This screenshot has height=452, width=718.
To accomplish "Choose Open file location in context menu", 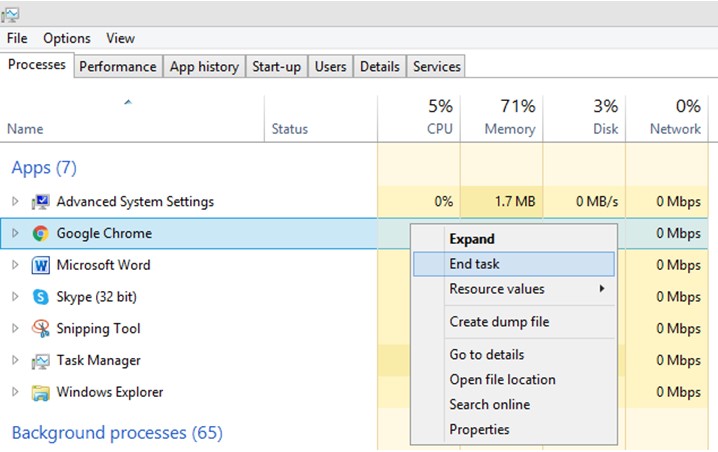I will (514, 380).
